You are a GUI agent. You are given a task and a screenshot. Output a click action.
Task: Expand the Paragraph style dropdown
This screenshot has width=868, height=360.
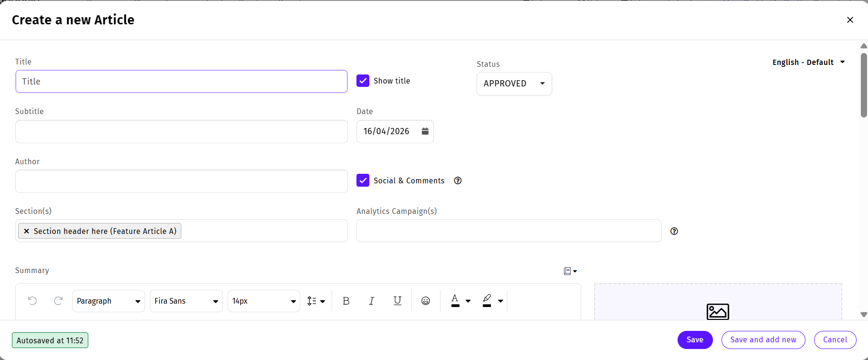tap(108, 301)
